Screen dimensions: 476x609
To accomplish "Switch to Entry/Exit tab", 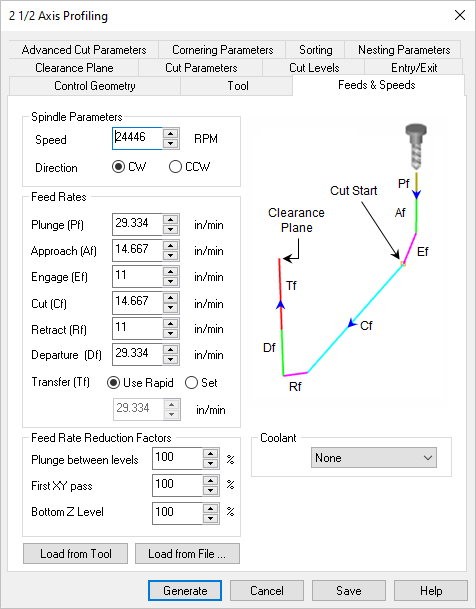I will tap(413, 68).
